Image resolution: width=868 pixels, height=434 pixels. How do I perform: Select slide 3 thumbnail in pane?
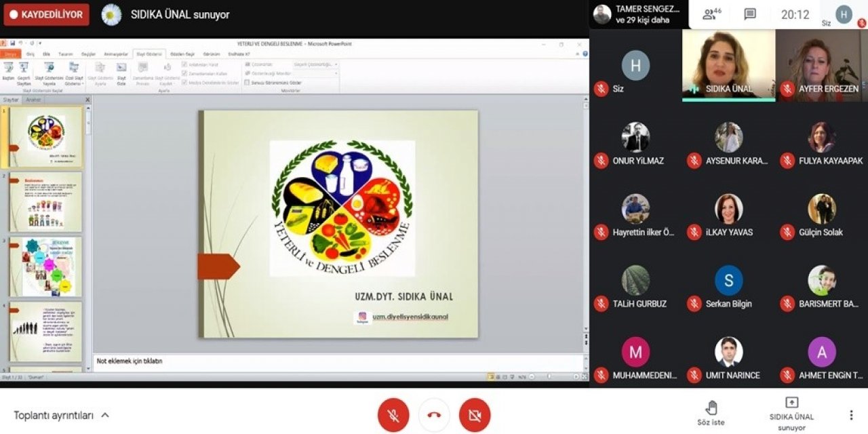coord(45,267)
